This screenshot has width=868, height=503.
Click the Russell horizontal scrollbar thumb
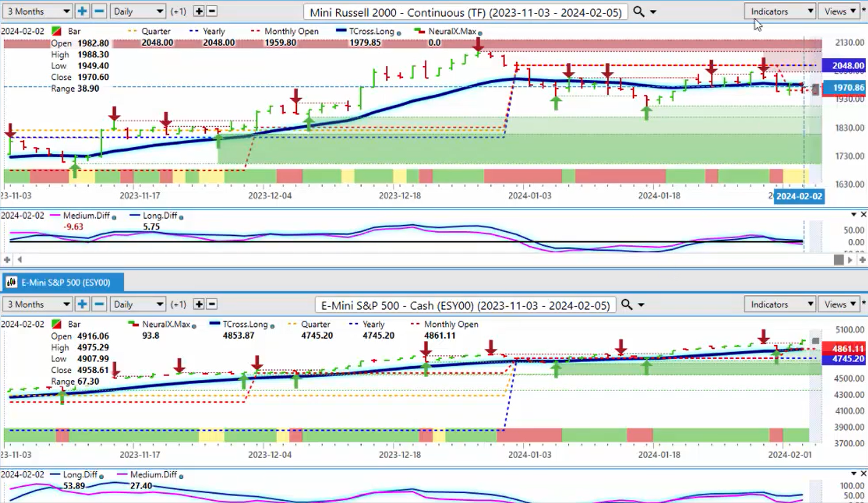[838, 260]
